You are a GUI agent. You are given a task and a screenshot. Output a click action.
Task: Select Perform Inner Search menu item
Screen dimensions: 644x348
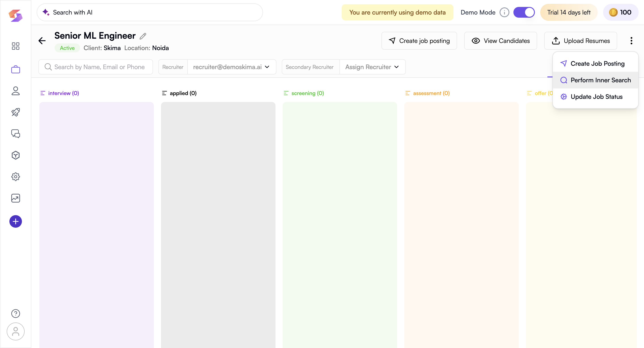(595, 80)
